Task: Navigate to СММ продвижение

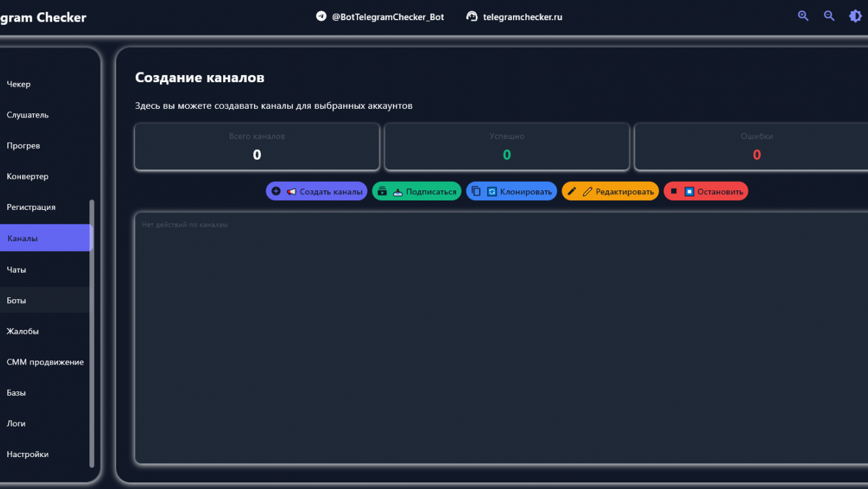Action: pyautogui.click(x=45, y=362)
